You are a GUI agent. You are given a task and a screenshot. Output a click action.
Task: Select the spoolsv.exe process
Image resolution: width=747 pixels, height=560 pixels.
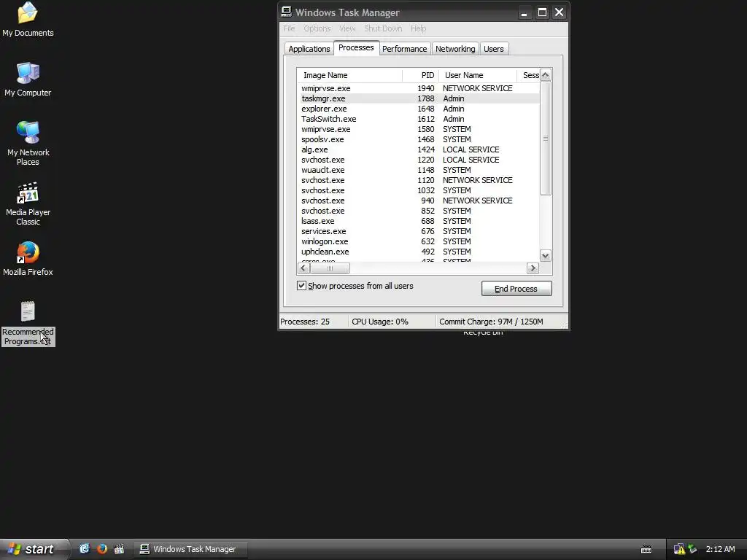419,139
